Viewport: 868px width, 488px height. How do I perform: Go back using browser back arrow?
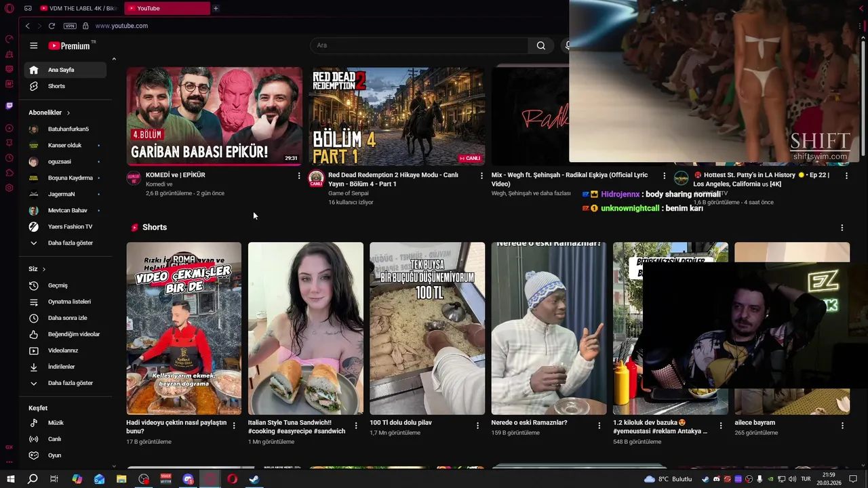[x=27, y=26]
